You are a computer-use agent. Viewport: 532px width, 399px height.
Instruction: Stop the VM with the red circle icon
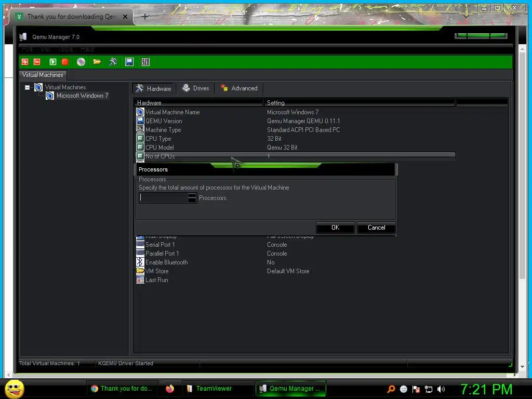[x=65, y=62]
